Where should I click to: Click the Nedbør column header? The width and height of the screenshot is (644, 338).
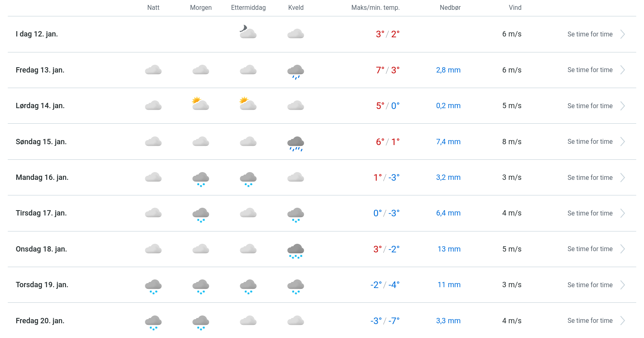point(450,8)
